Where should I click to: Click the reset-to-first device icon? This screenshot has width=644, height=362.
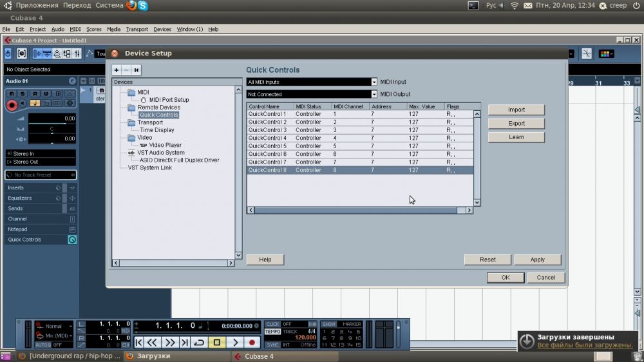[137, 70]
